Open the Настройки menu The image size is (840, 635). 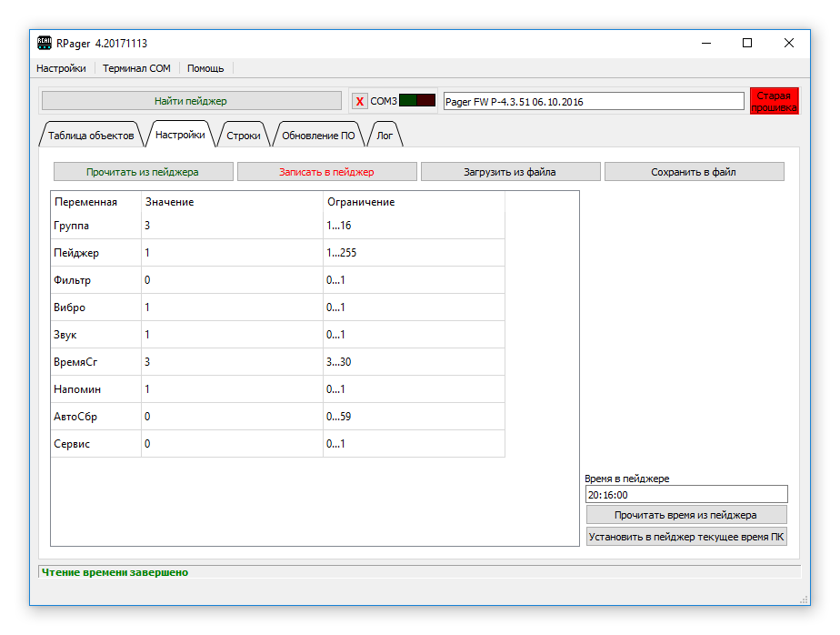(61, 68)
